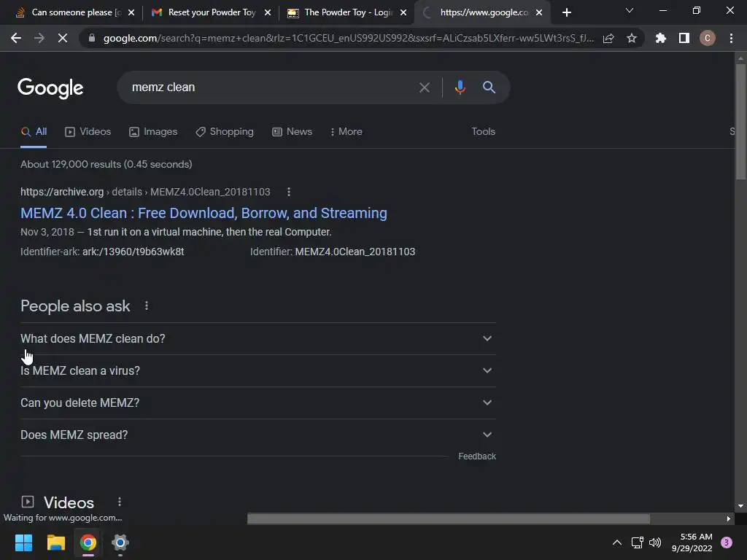The image size is (747, 560).
Task: Open the Tools search options
Action: click(x=483, y=132)
